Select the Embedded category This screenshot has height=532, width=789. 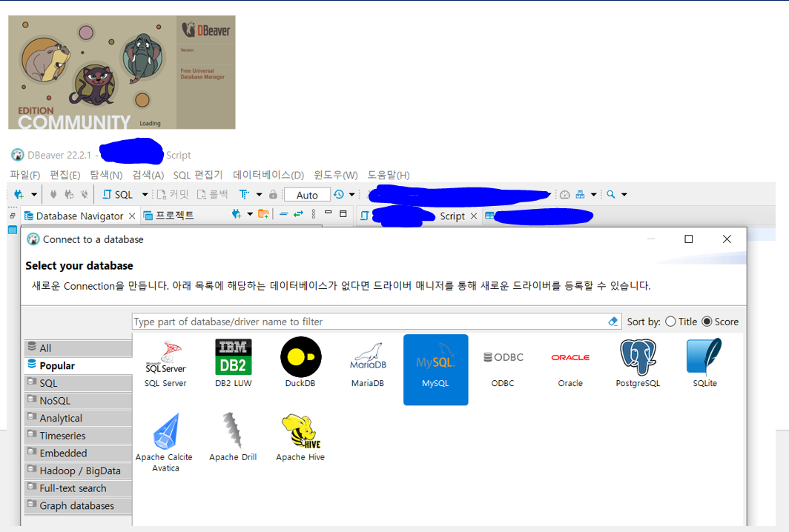coord(78,453)
